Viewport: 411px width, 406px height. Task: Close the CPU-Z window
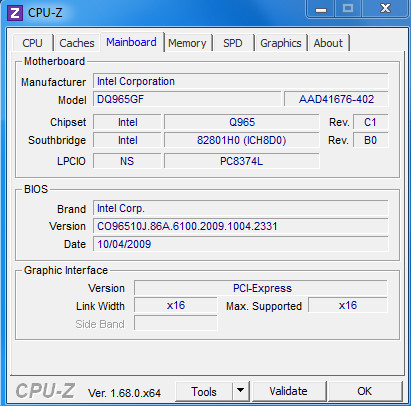[x=385, y=9]
